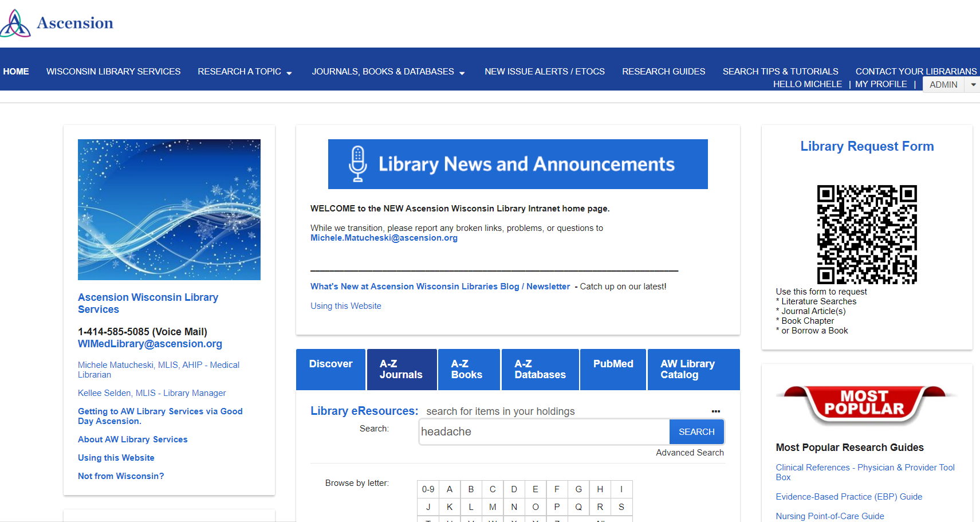The width and height of the screenshot is (980, 522).
Task: Open Not from Wisconsin? link
Action: 121,476
